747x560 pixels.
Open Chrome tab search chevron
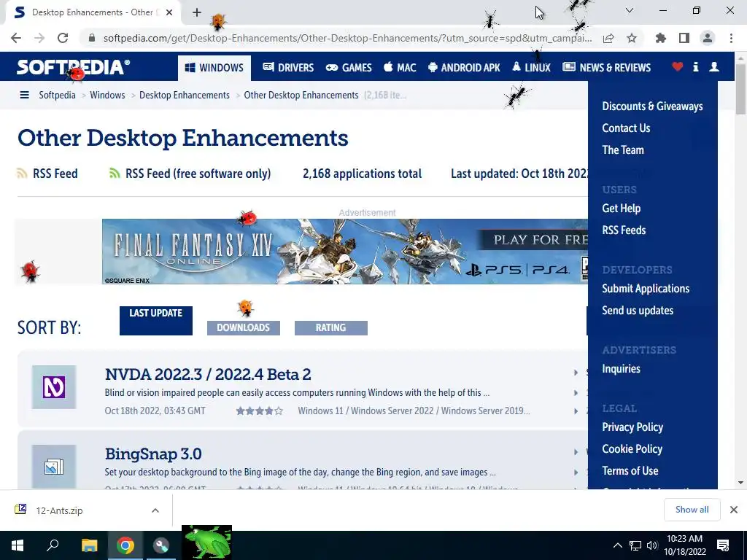630,10
